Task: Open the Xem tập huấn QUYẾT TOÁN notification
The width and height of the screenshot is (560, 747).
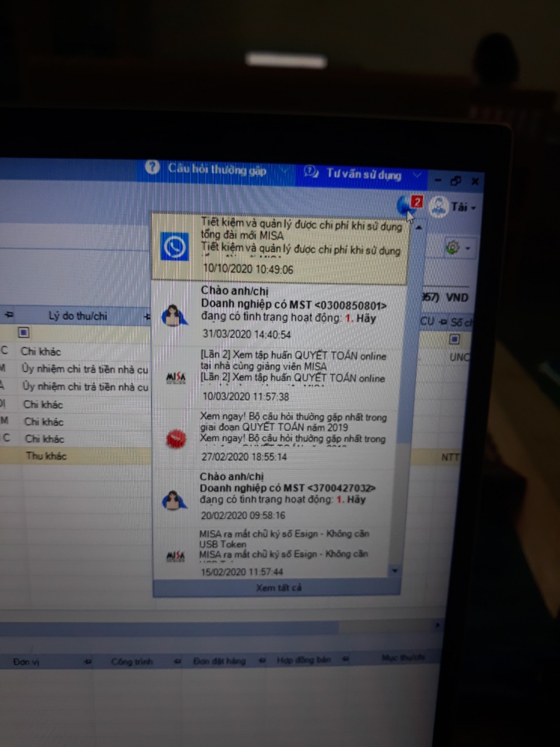Action: pos(278,375)
